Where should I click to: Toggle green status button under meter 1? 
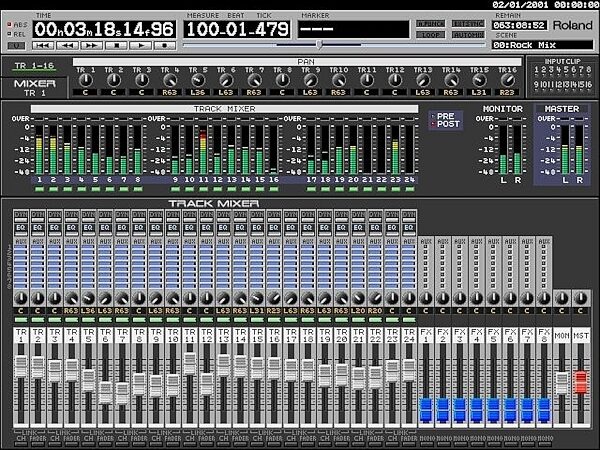tap(39, 189)
